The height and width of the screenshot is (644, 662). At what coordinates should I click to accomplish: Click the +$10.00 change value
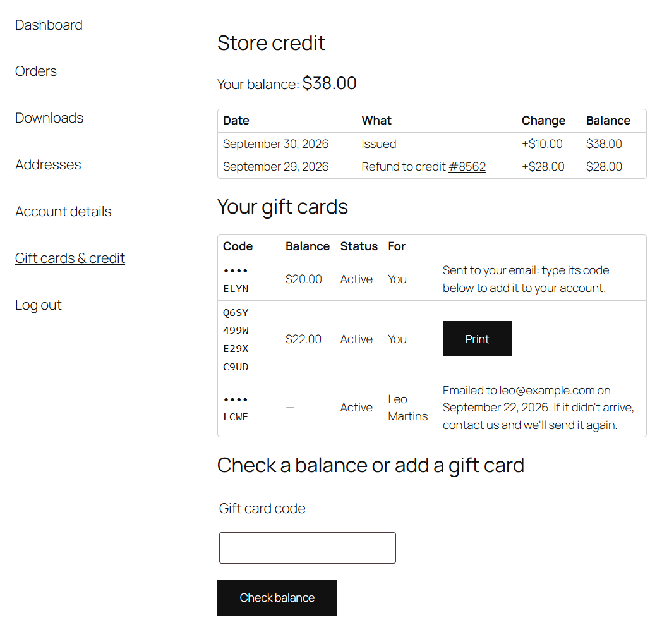pyautogui.click(x=542, y=144)
